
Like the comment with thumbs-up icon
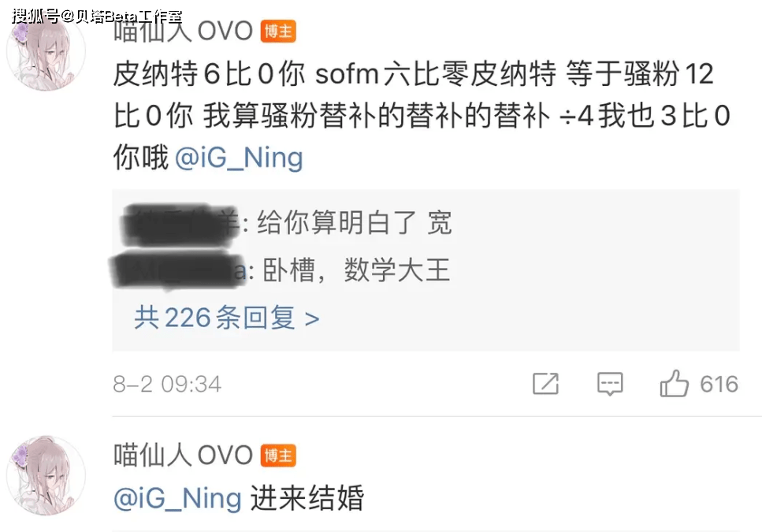[674, 383]
